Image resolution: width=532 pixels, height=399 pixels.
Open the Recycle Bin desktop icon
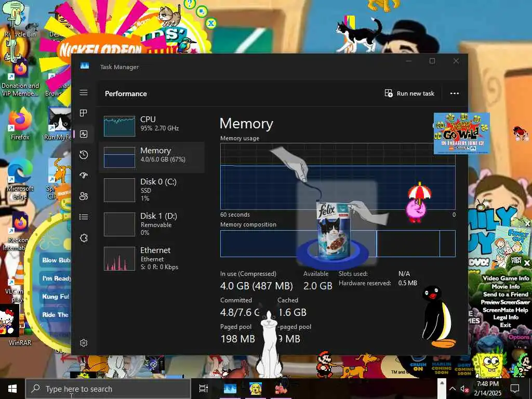pos(20,21)
